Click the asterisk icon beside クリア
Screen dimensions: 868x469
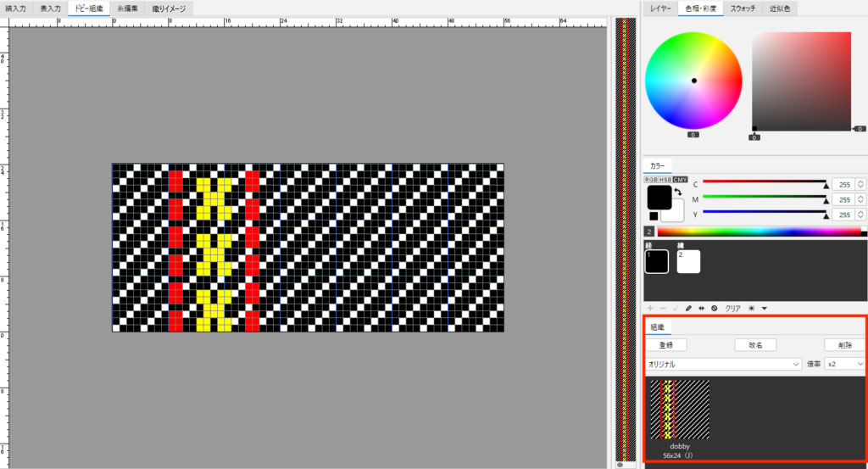coord(752,308)
